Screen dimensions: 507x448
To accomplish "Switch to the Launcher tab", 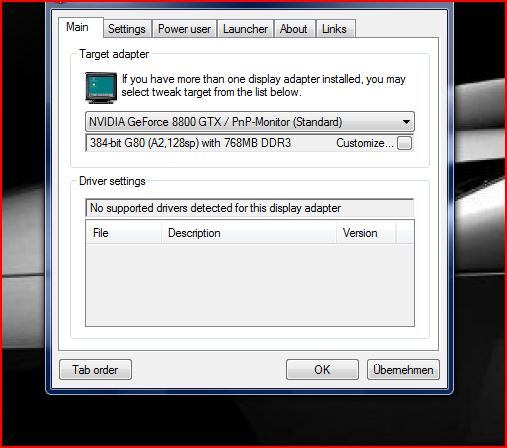I will click(x=245, y=29).
